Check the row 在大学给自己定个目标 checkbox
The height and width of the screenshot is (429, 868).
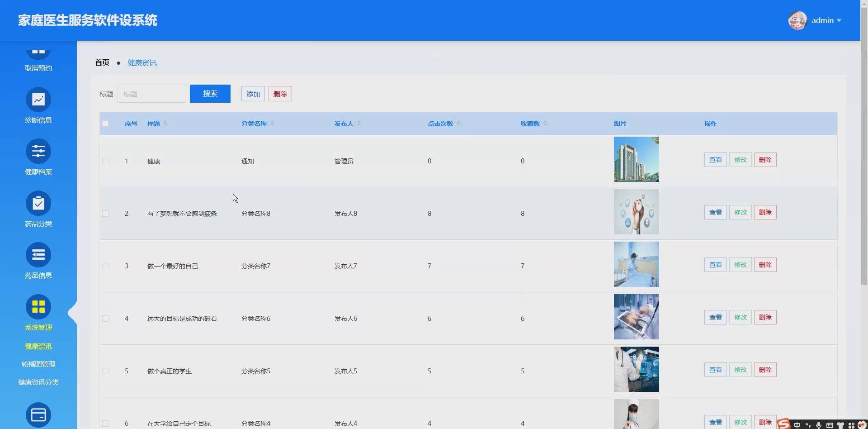(x=105, y=424)
